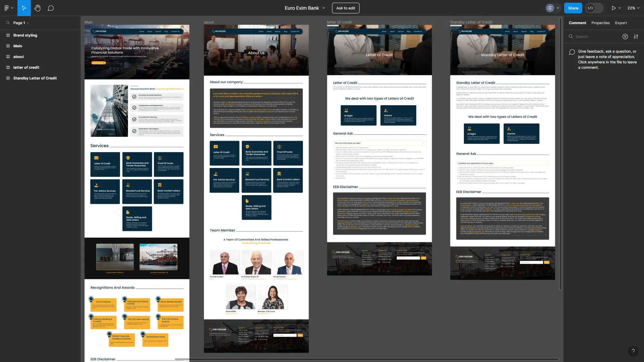Click Usance card in Standby Letter frame

pos(521,133)
